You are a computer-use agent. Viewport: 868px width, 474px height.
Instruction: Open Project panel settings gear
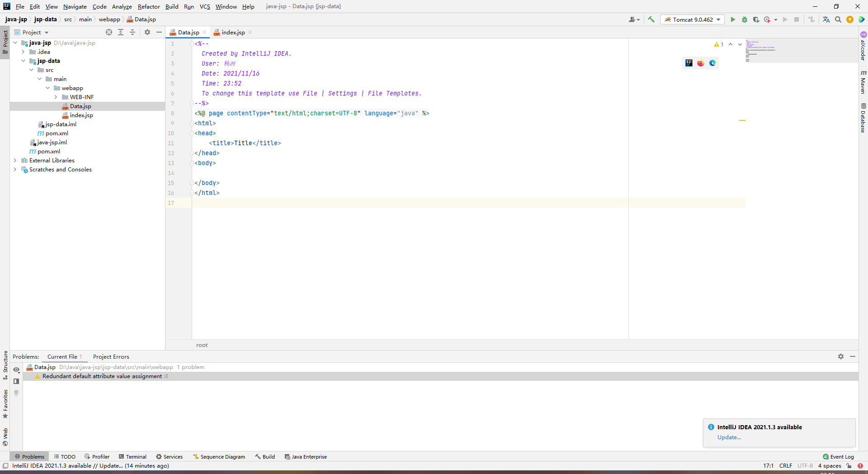click(147, 32)
